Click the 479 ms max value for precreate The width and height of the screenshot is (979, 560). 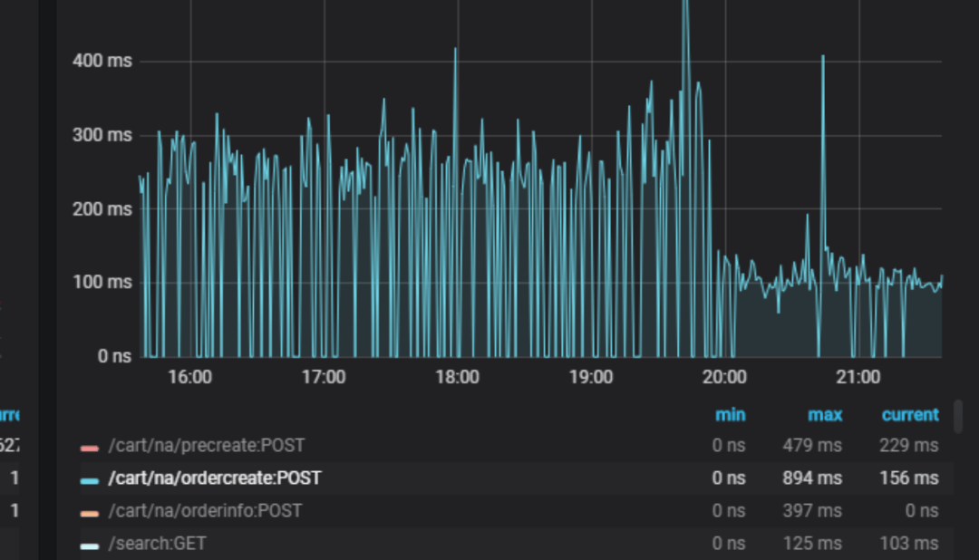[x=812, y=446]
